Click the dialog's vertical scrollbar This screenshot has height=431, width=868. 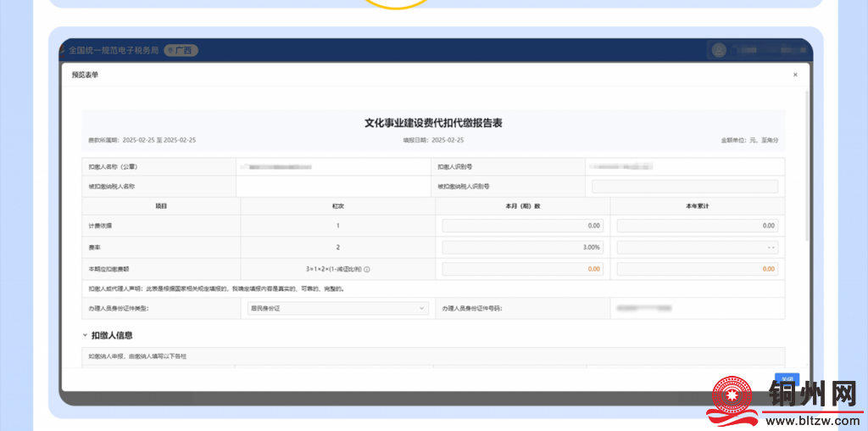[806, 170]
